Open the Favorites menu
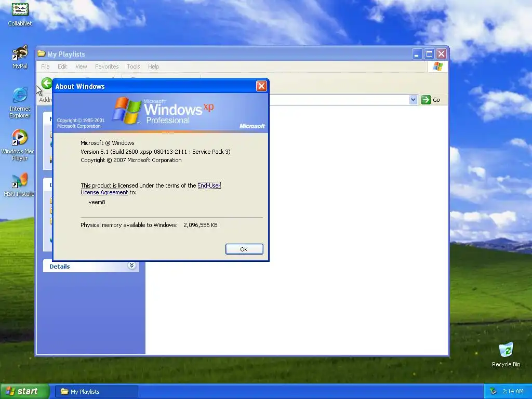Screen dimensions: 532x399 pos(107,66)
